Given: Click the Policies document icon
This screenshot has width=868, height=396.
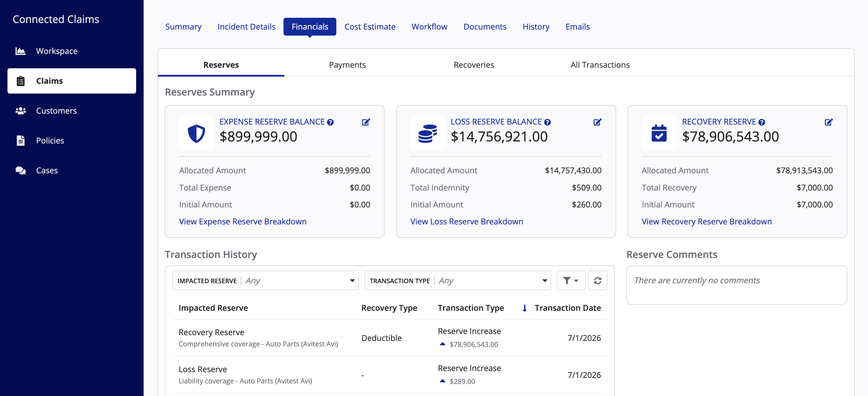Looking at the screenshot, I should point(21,140).
